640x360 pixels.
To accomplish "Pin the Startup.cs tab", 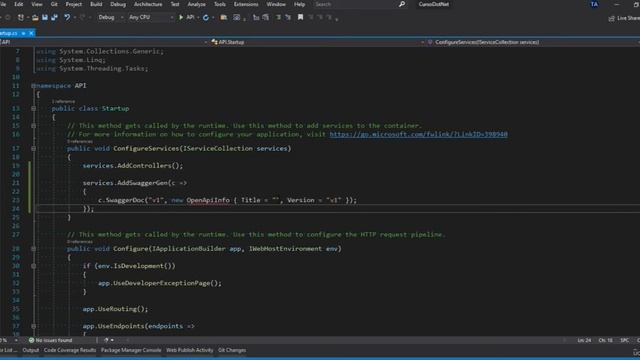I will [x=23, y=33].
